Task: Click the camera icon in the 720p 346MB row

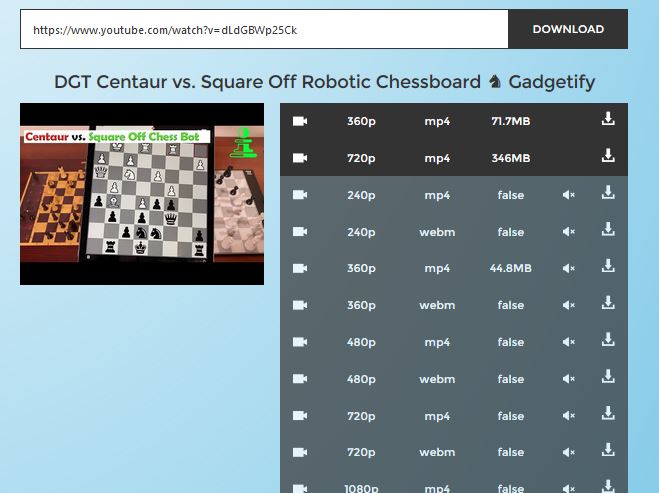Action: coord(300,158)
